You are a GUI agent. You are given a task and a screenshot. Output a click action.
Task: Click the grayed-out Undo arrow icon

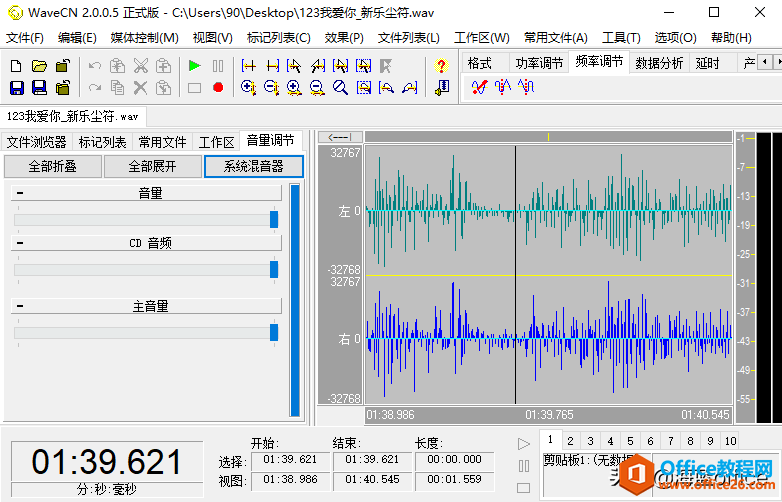94,66
